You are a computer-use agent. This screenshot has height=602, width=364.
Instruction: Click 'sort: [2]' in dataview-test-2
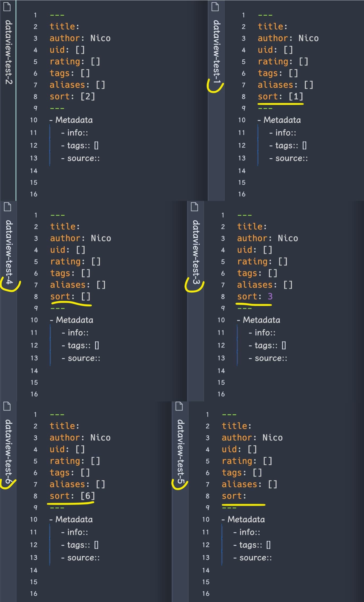72,96
